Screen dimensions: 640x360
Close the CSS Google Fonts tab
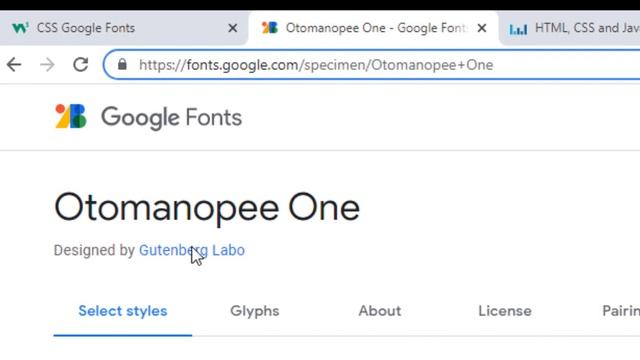233,28
